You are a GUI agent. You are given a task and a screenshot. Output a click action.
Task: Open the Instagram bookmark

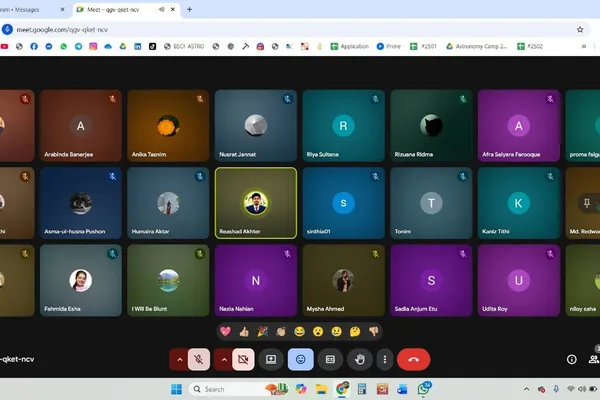click(x=93, y=46)
